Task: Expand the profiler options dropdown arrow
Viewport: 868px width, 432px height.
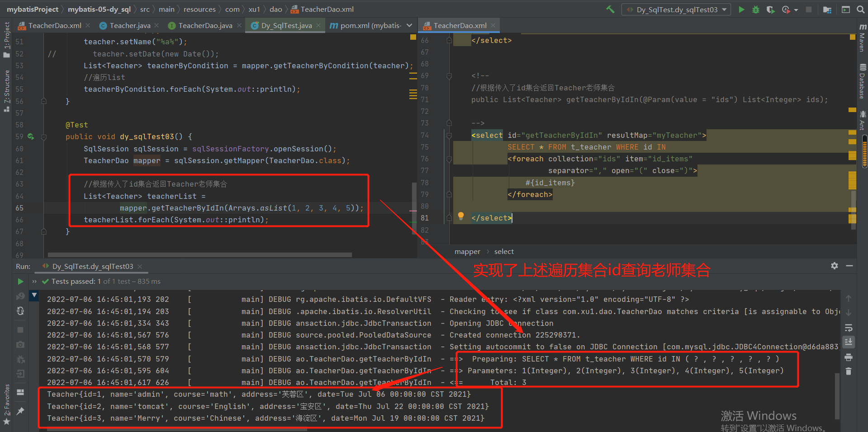Action: click(796, 9)
